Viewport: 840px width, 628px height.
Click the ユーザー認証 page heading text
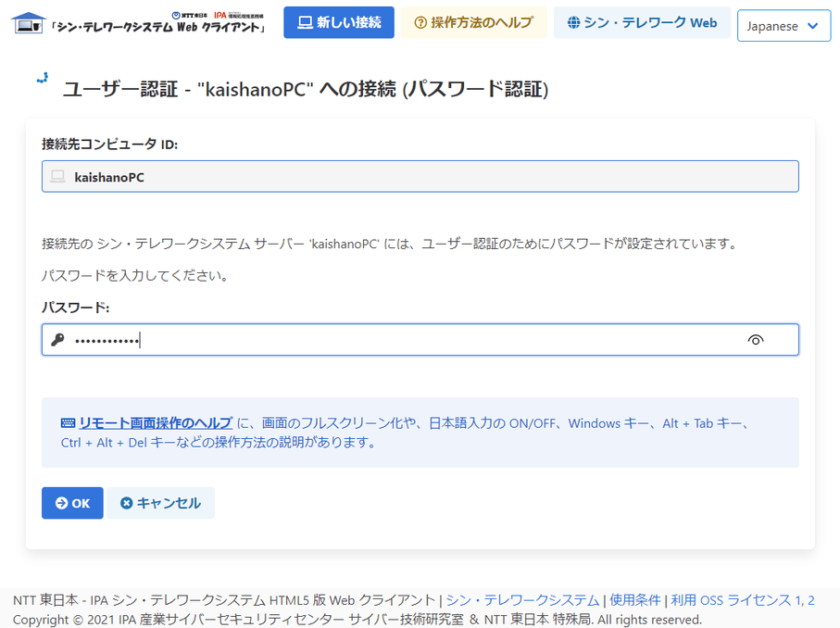(x=306, y=89)
